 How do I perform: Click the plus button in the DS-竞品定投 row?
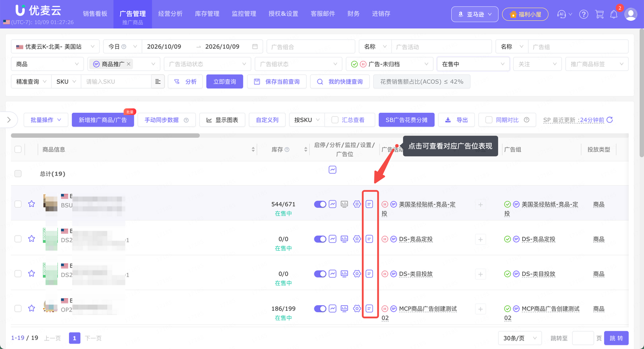480,240
